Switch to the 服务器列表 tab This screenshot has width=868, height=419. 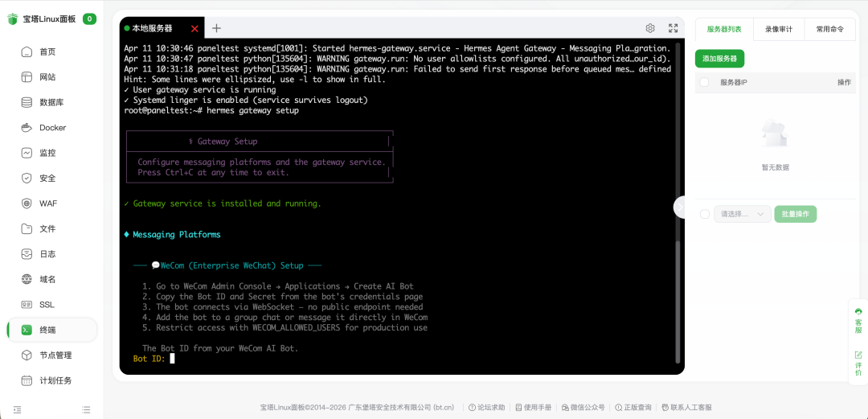click(724, 30)
